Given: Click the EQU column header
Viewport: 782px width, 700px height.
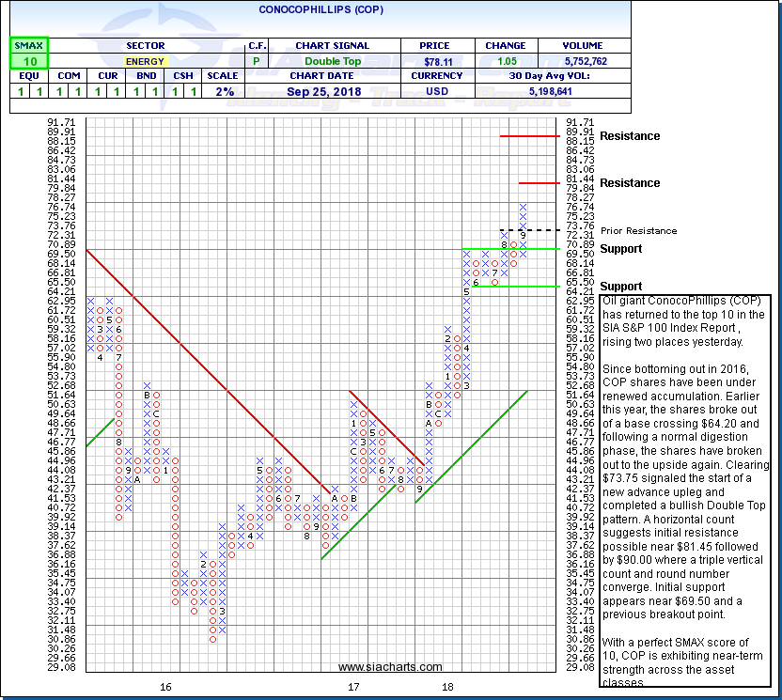Looking at the screenshot, I should pyautogui.click(x=28, y=76).
